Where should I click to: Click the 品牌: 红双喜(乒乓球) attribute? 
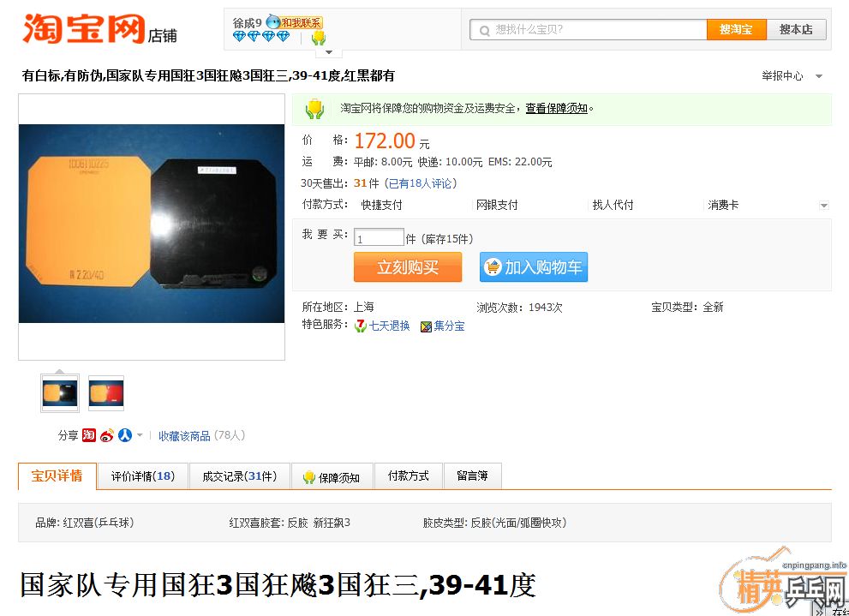tap(85, 523)
